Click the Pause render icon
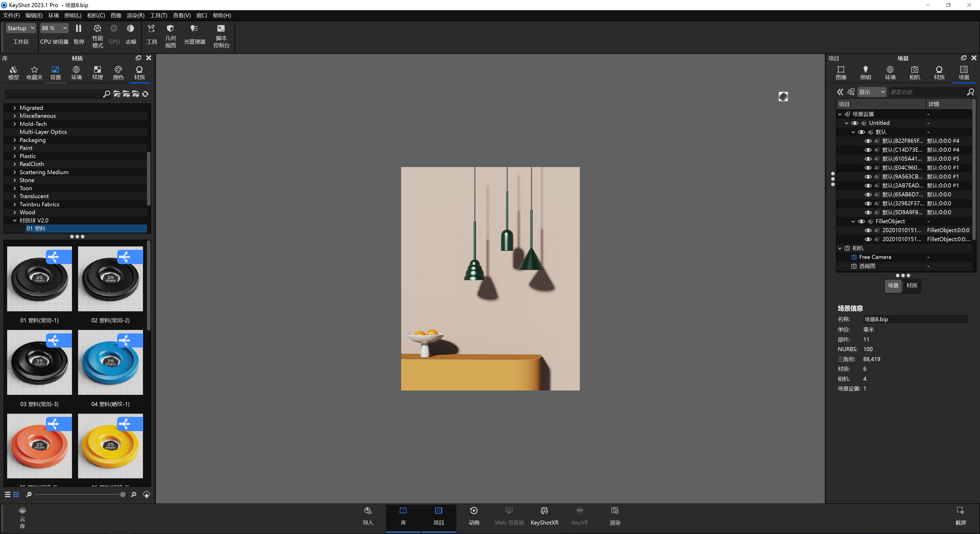This screenshot has width=980, height=534. (x=78, y=29)
